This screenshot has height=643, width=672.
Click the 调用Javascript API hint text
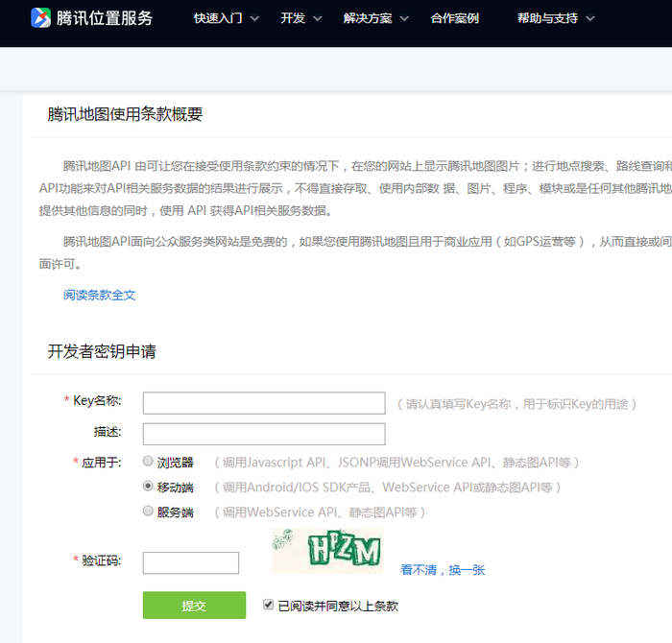tap(396, 463)
